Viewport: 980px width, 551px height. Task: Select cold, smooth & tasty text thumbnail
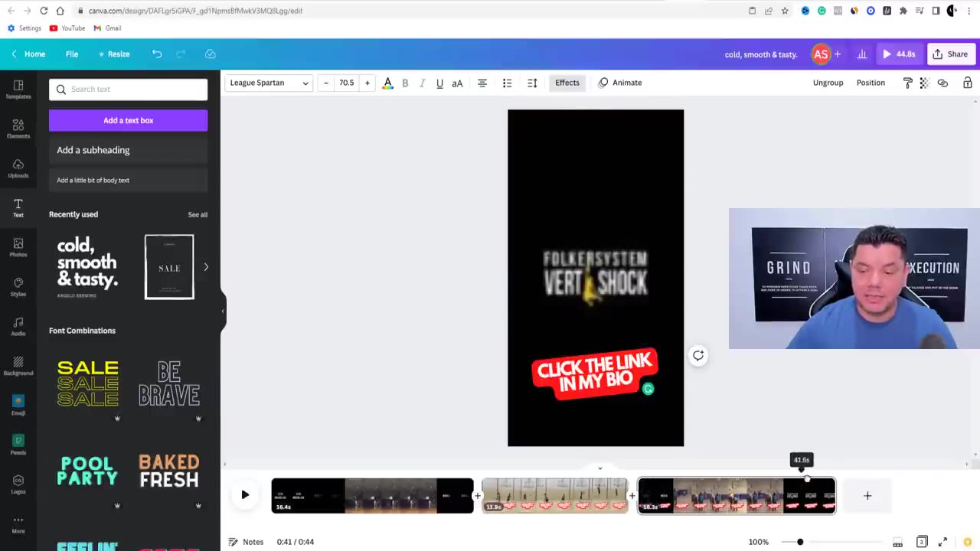(87, 267)
